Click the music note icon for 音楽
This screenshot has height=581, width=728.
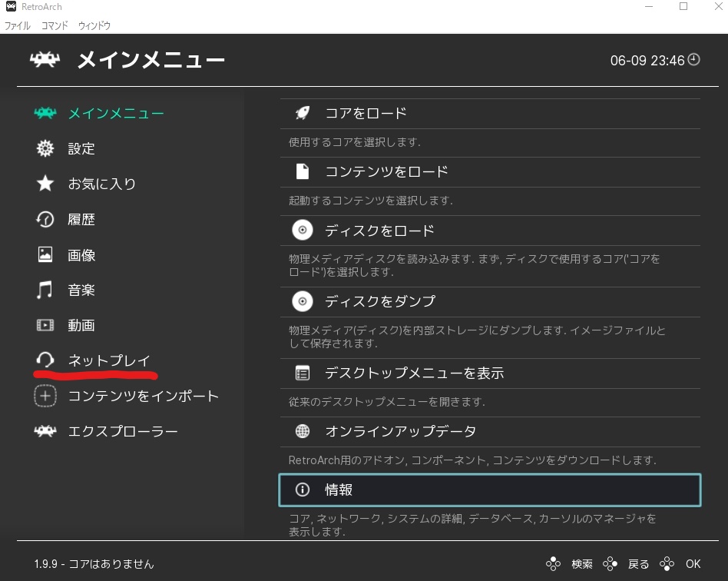tap(45, 290)
